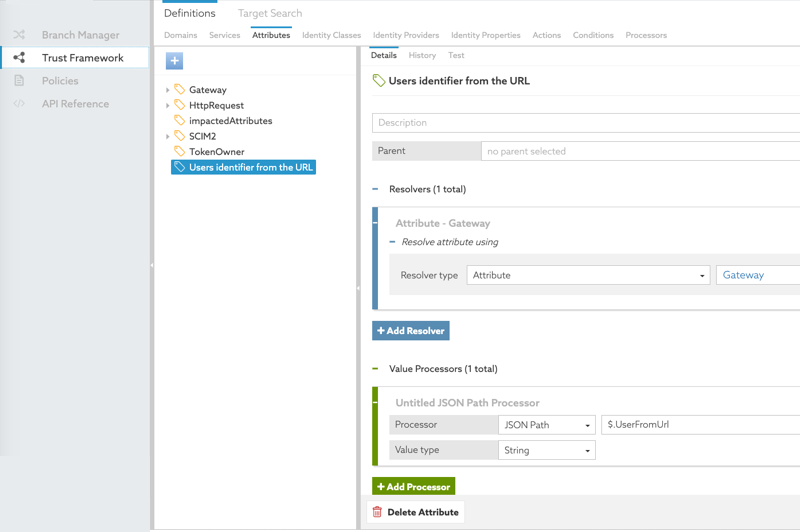The height and width of the screenshot is (532, 800).
Task: Open the Actions subtab
Action: [546, 35]
